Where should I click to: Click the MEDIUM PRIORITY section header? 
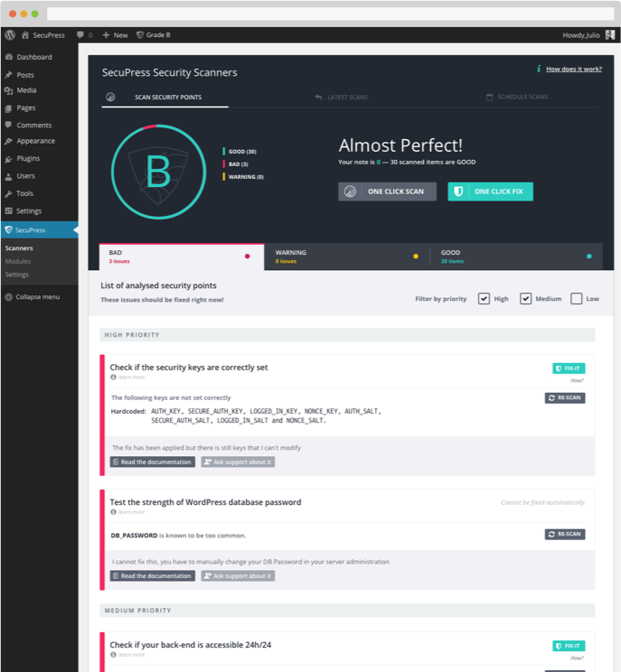347,611
